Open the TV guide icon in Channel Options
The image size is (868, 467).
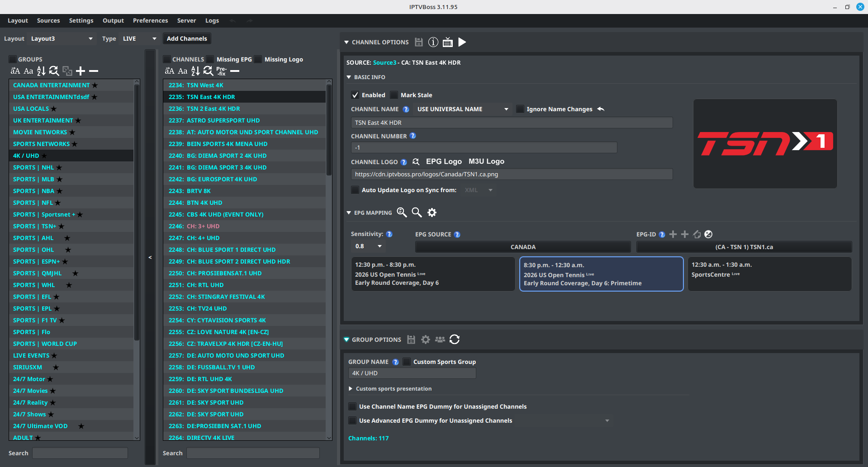[x=448, y=42]
